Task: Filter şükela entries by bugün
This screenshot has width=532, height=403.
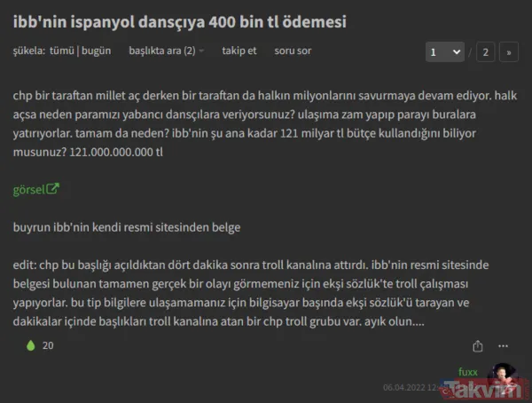Action: coord(96,51)
